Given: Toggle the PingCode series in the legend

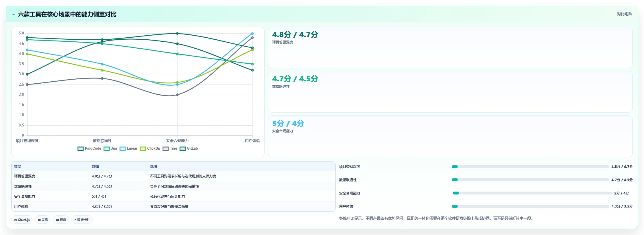Looking at the screenshot, I should [x=89, y=149].
